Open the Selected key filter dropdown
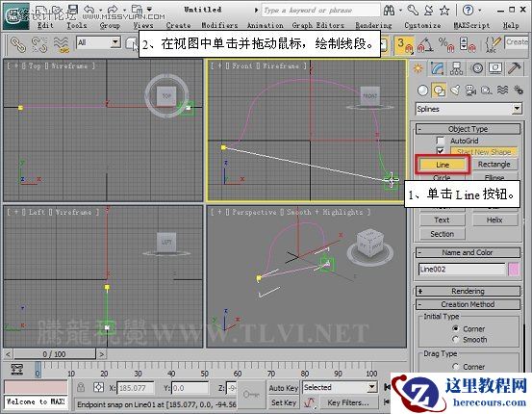The image size is (532, 414). point(372,387)
